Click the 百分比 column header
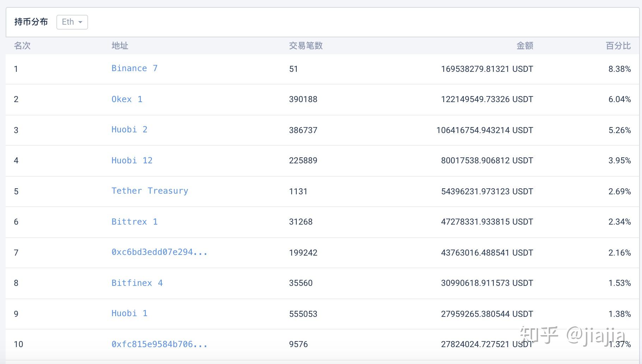This screenshot has height=364, width=642. click(618, 46)
